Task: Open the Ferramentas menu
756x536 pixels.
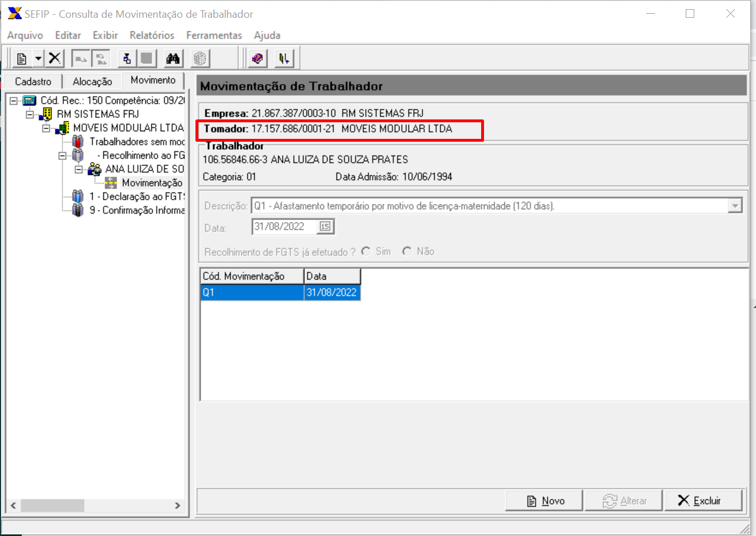Action: point(214,35)
